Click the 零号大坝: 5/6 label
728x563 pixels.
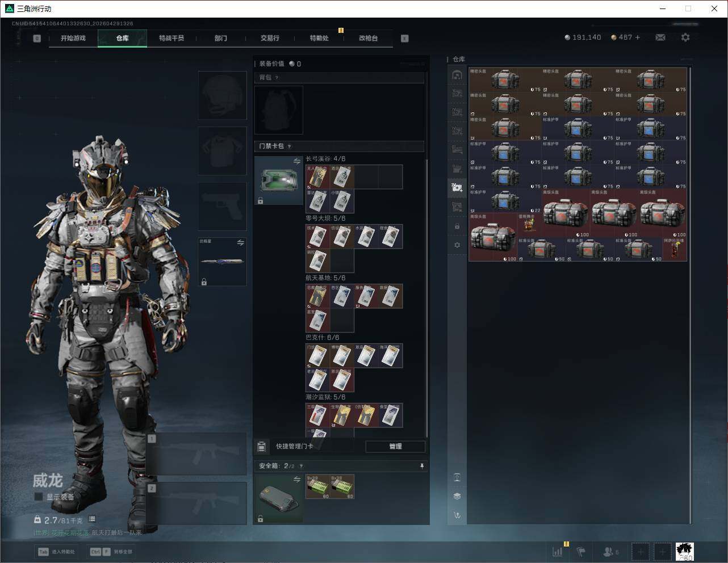(325, 219)
